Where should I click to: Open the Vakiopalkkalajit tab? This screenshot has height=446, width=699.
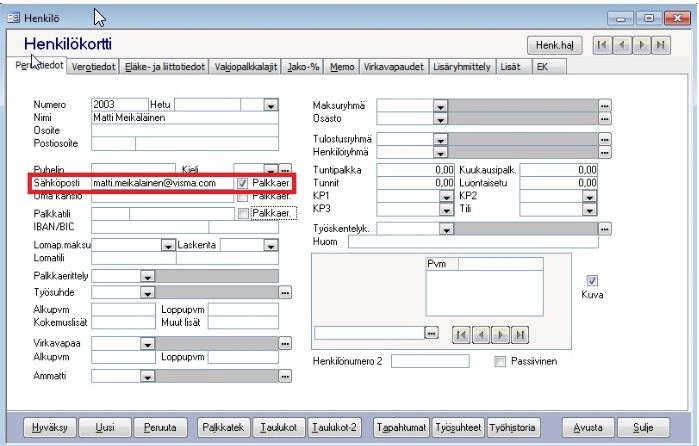246,67
